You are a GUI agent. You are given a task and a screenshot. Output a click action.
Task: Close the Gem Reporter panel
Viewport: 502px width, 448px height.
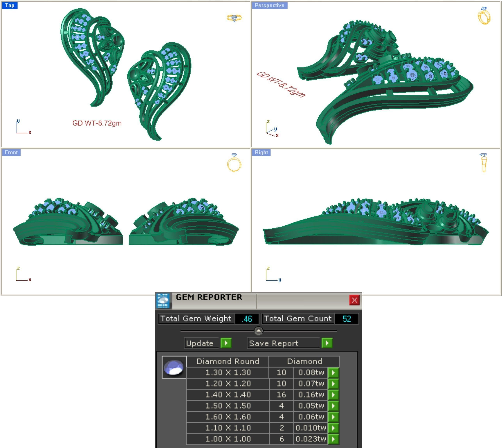coord(354,300)
